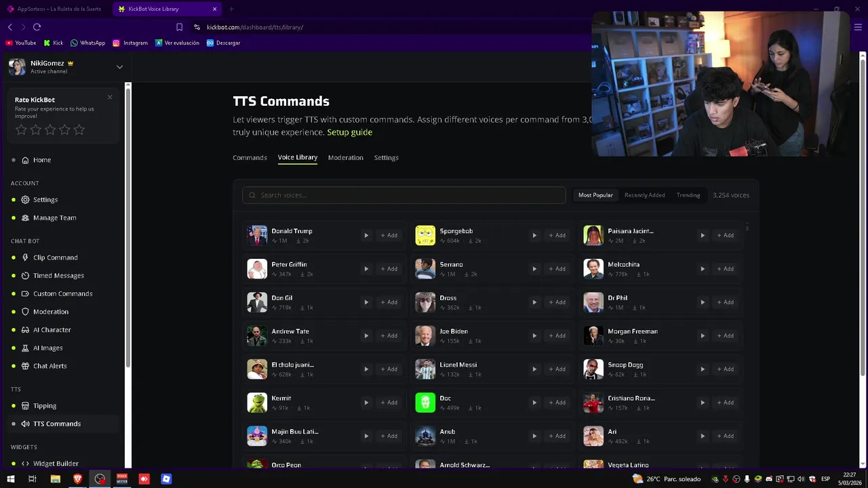
Task: Open the Setup guide link
Action: 349,132
